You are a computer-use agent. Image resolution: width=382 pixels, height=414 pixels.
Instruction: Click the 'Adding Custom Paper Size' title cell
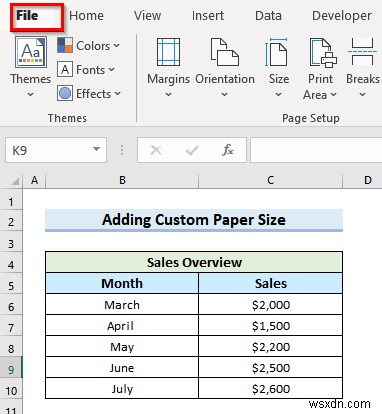pyautogui.click(x=194, y=220)
